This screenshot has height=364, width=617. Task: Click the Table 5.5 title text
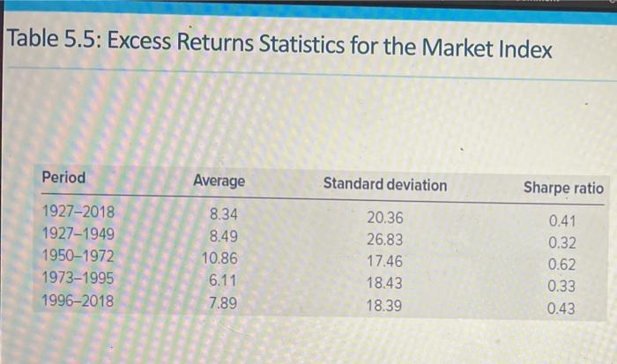[279, 44]
